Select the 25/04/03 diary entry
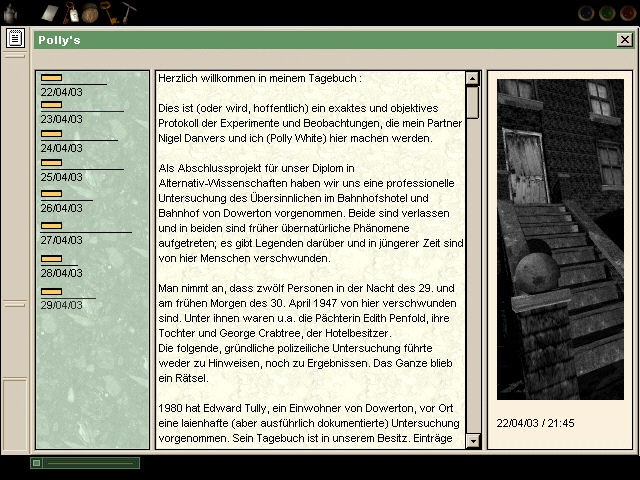 [x=61, y=177]
